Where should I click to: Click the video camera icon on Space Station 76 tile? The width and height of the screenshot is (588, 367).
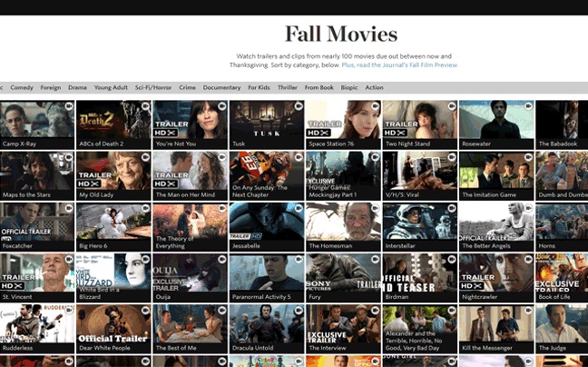375,106
